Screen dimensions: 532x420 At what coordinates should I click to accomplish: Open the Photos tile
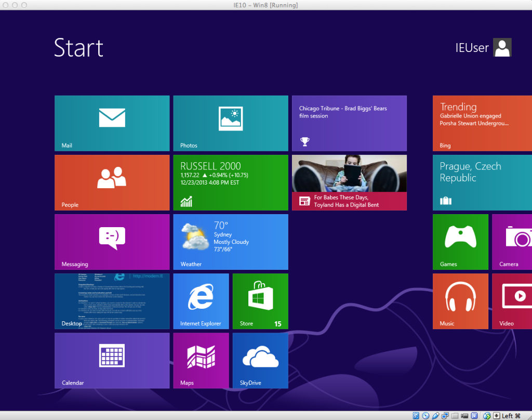tap(231, 123)
